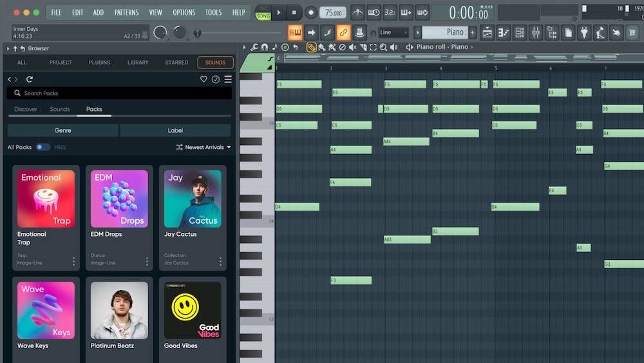Refresh the sounds browser
644x363 pixels.
pos(29,79)
